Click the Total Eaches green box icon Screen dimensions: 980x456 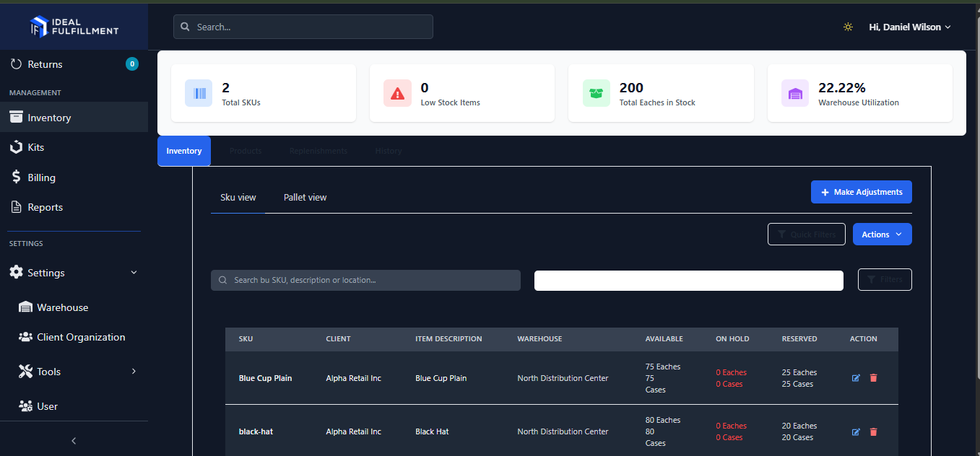[x=597, y=93]
